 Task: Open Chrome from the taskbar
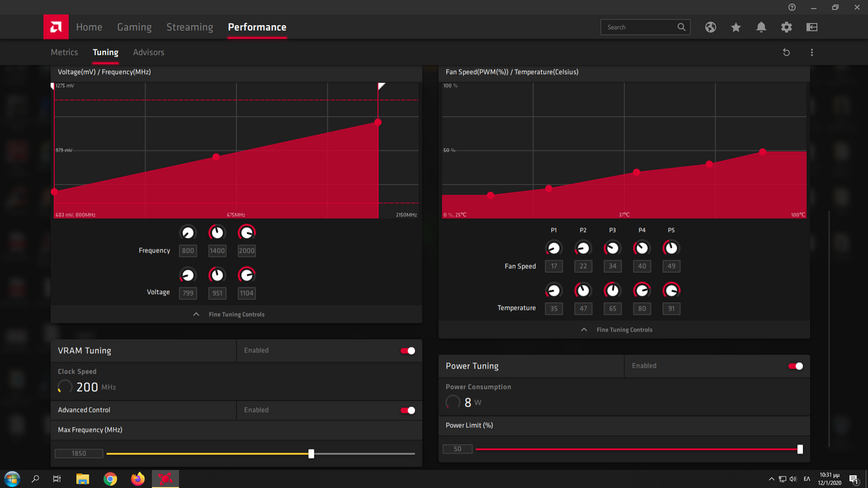(x=110, y=479)
